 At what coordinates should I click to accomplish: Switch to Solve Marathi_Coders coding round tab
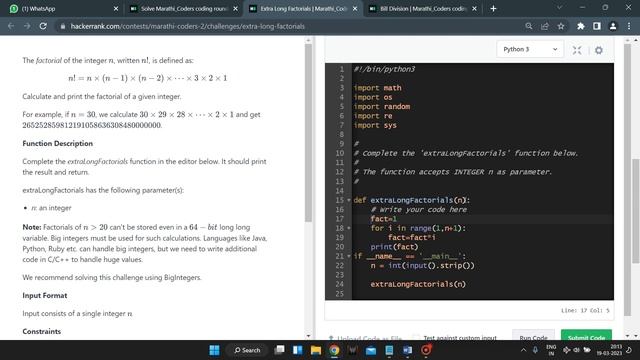[x=184, y=9]
